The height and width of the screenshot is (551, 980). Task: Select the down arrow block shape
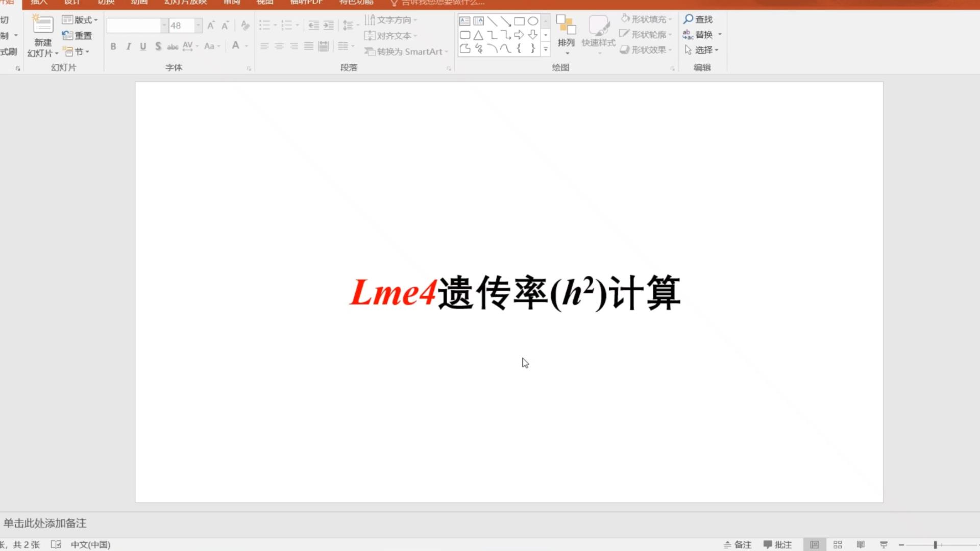coord(533,35)
